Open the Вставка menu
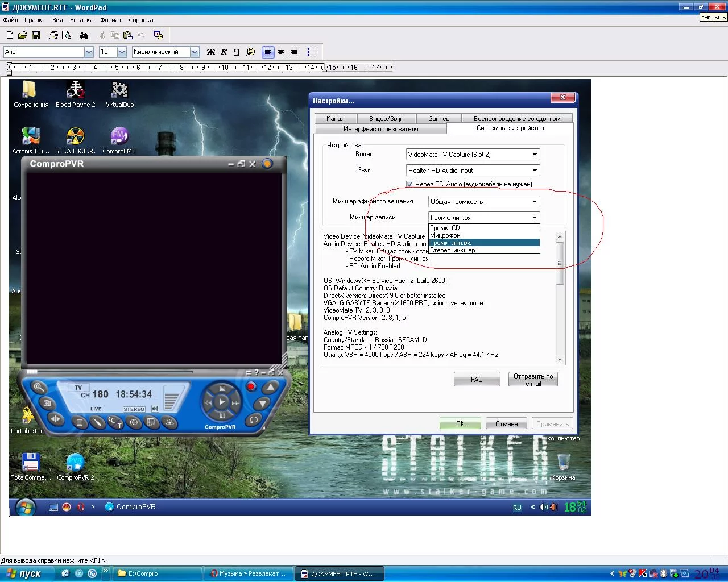 [81, 20]
